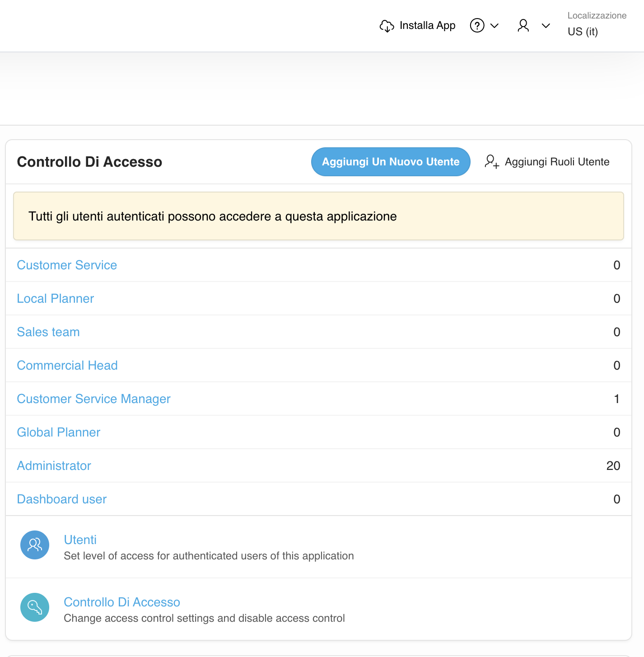
Task: Click the blue Utenti users icon
Action: pyautogui.click(x=35, y=545)
